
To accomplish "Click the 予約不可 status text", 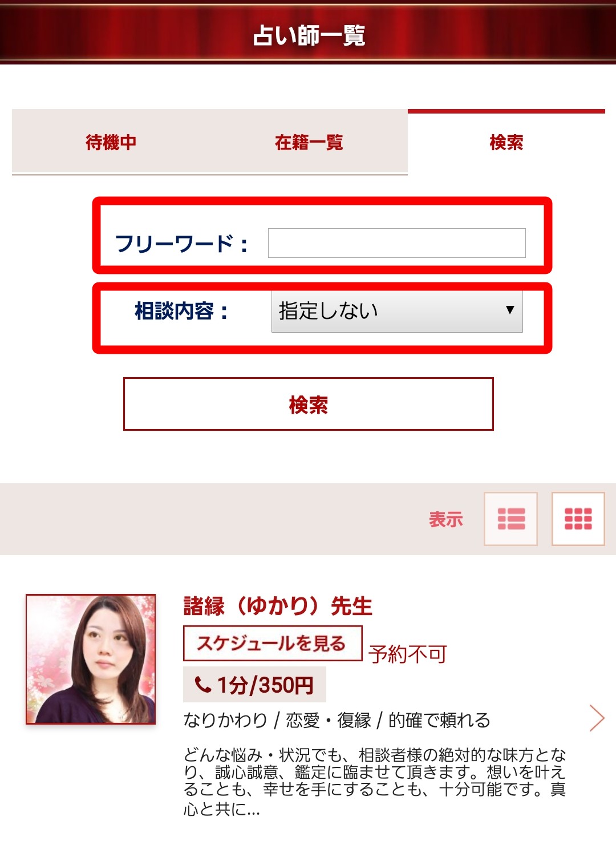I will click(408, 654).
